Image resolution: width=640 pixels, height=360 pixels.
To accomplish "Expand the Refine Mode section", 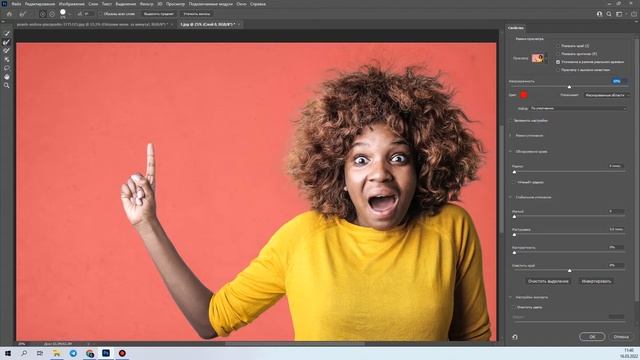I will [510, 136].
